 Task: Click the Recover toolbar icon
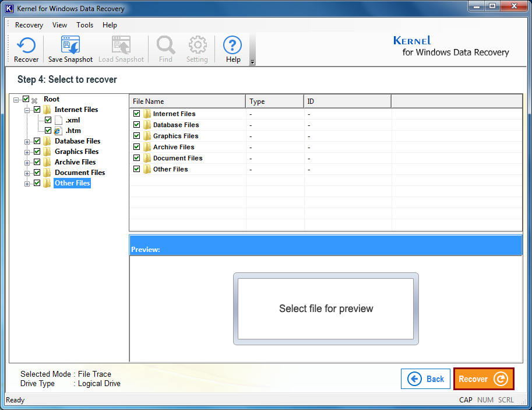[26, 45]
